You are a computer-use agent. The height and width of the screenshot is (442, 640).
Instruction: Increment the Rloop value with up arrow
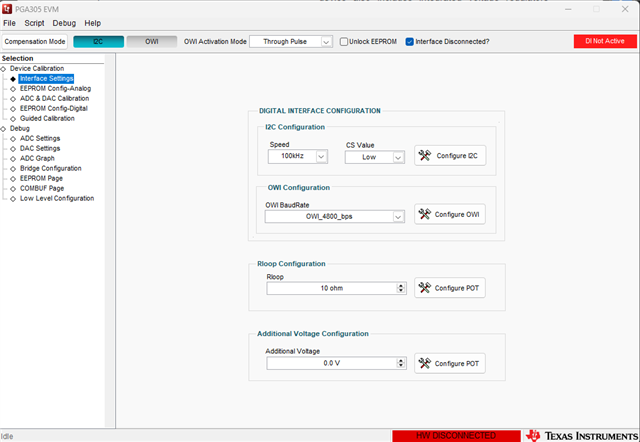[x=401, y=286]
